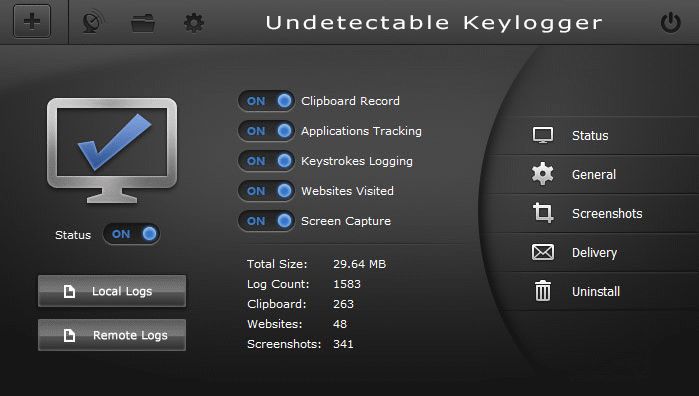
Task: Click the power button icon at top right
Action: 670,22
